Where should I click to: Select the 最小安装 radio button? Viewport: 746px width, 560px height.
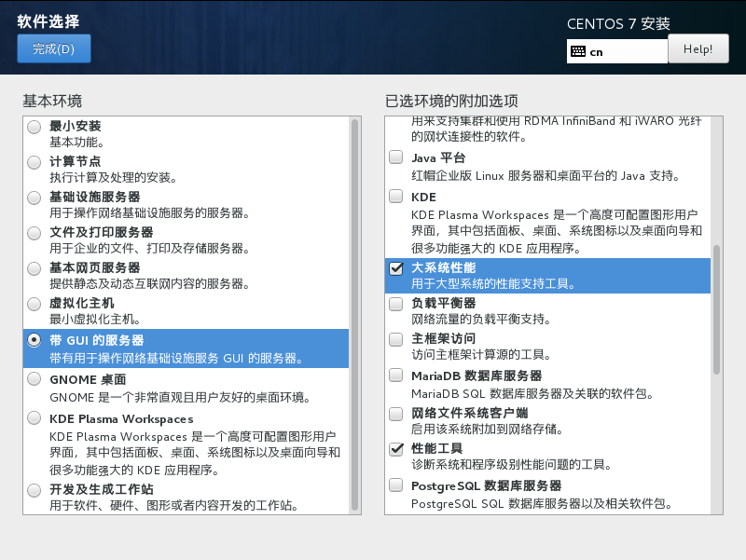(35, 127)
